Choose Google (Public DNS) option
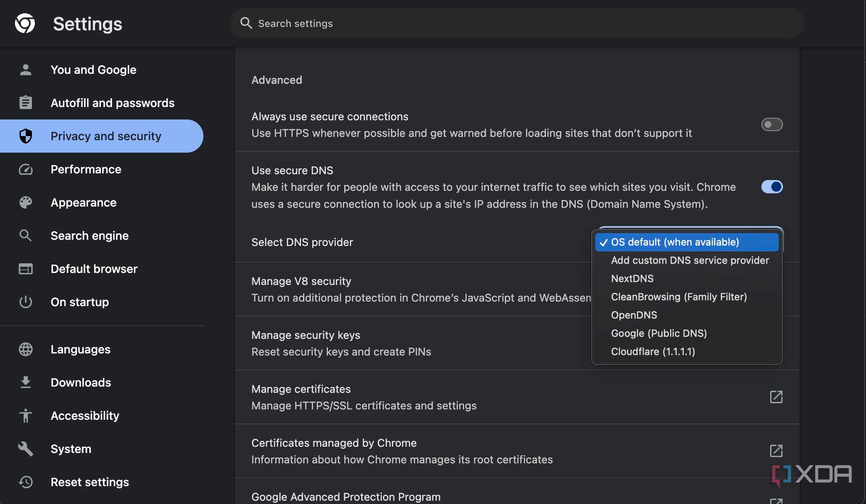Image resolution: width=866 pixels, height=504 pixels. [x=687, y=334]
